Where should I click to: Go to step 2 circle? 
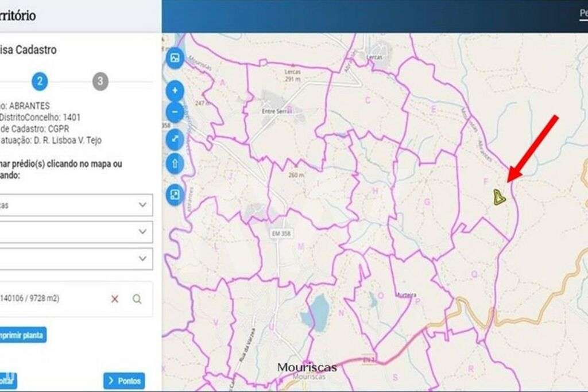point(40,81)
